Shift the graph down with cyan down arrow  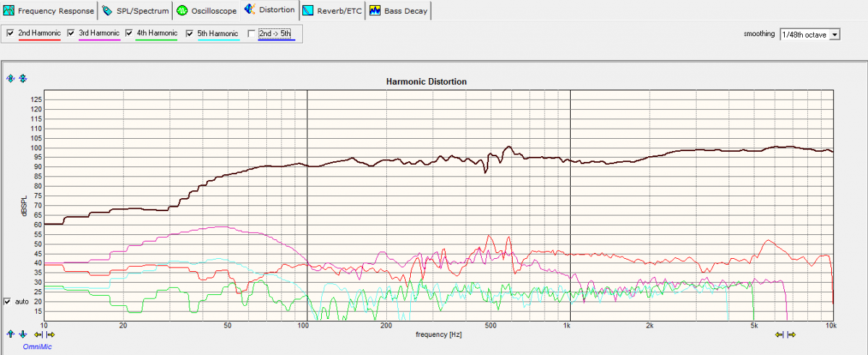click(22, 334)
